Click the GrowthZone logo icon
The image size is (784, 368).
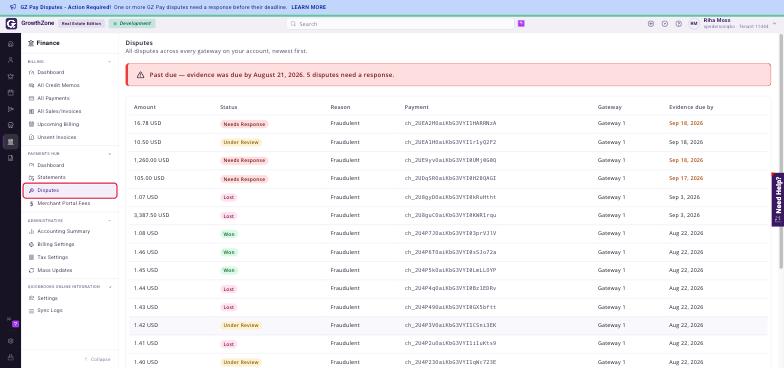11,24
